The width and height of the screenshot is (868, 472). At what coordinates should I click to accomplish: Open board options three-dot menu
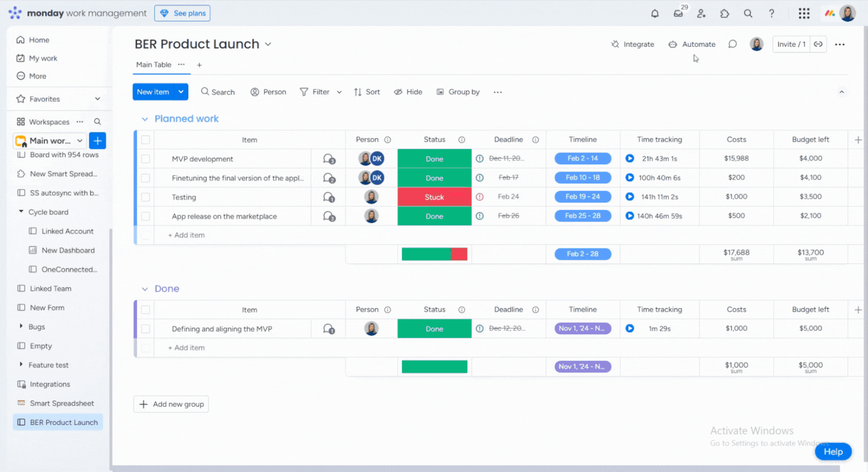840,44
